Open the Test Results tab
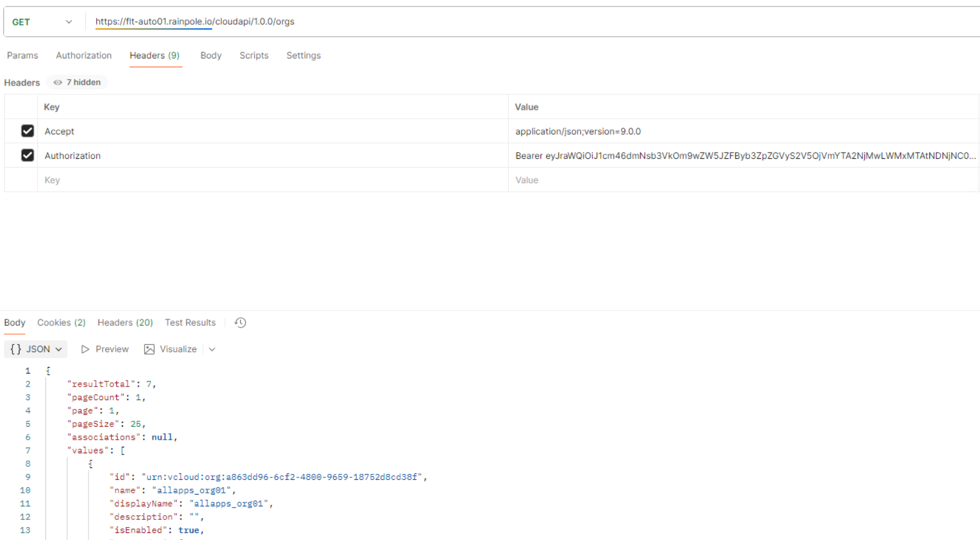 (190, 323)
